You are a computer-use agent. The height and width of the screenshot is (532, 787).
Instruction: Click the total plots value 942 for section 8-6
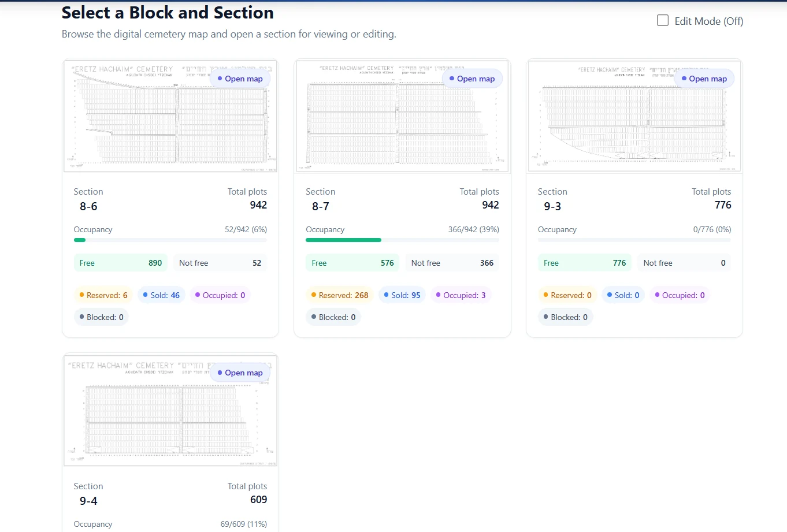coord(258,205)
